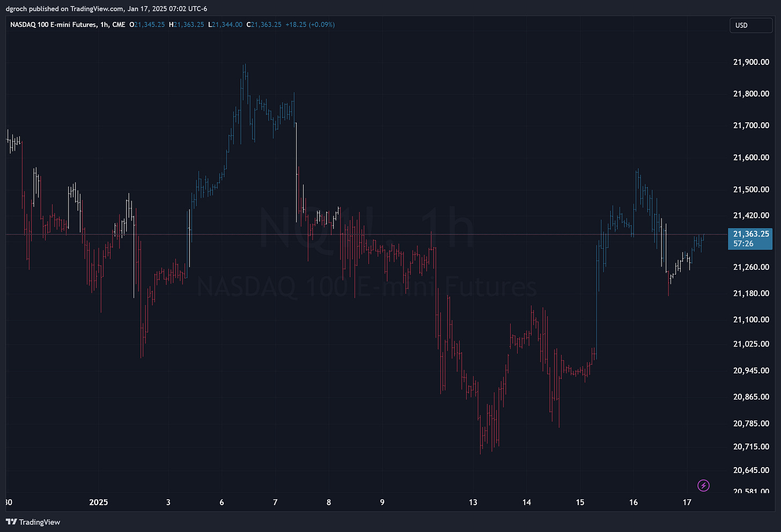Image resolution: width=781 pixels, height=532 pixels.
Task: Click date 6 on the time axis
Action: click(x=222, y=503)
